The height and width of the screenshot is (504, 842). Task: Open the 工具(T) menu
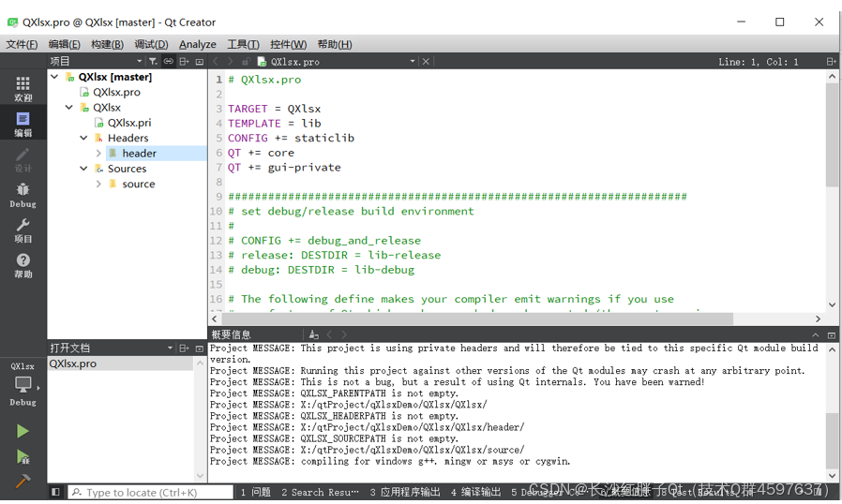(x=243, y=45)
